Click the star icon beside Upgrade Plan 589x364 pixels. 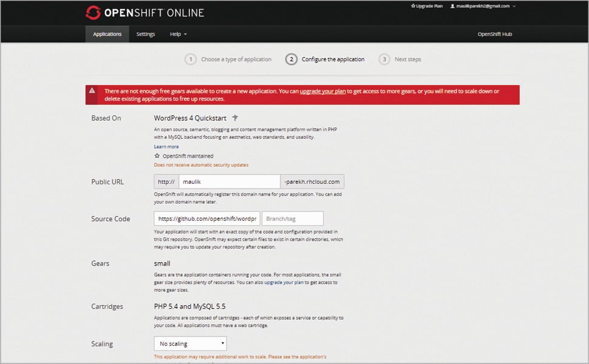414,6
